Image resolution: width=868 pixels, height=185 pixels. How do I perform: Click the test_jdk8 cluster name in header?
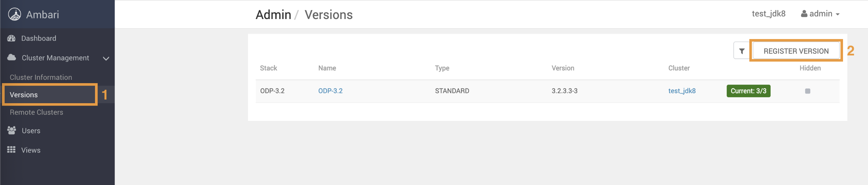[x=769, y=14]
